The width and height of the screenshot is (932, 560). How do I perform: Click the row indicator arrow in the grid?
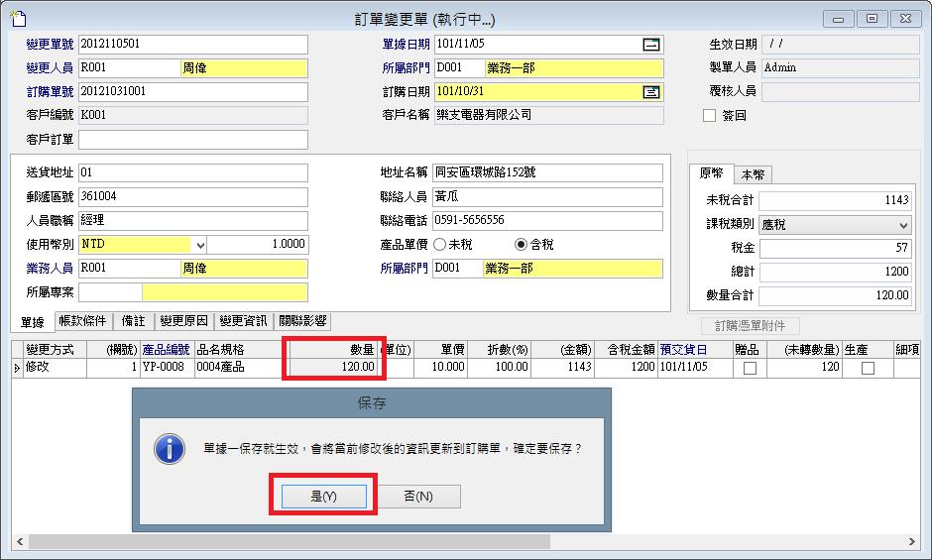[x=16, y=368]
